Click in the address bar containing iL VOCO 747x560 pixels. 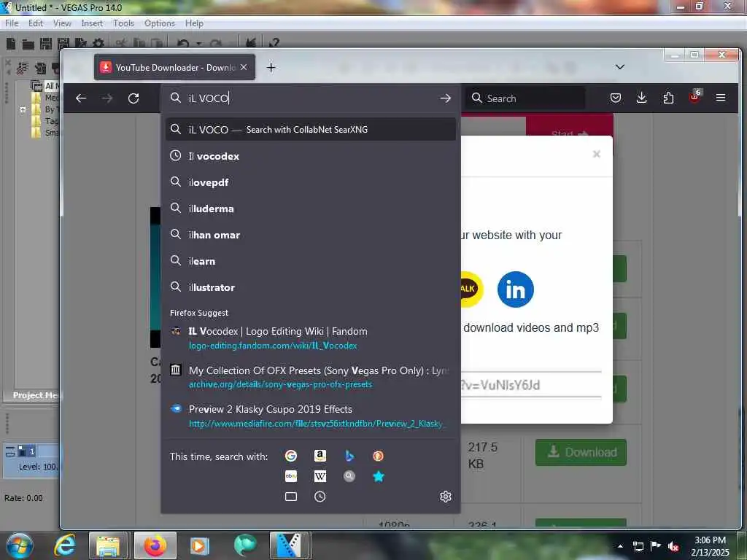pos(309,98)
